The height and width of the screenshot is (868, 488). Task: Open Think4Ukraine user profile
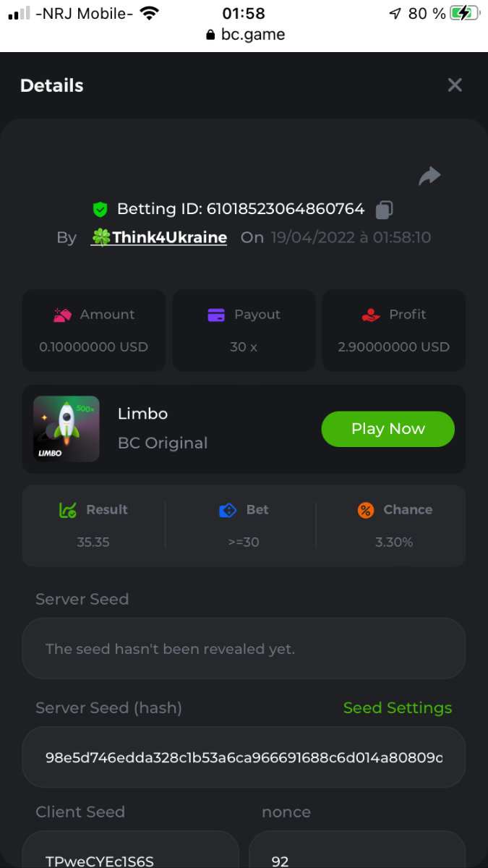pos(160,237)
